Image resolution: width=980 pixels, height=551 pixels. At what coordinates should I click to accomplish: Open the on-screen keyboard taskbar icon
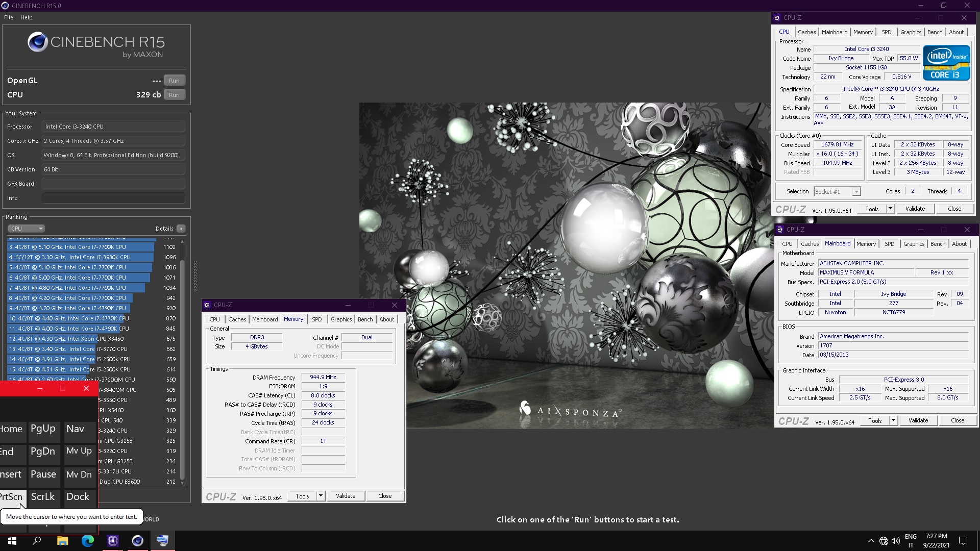pyautogui.click(x=162, y=541)
